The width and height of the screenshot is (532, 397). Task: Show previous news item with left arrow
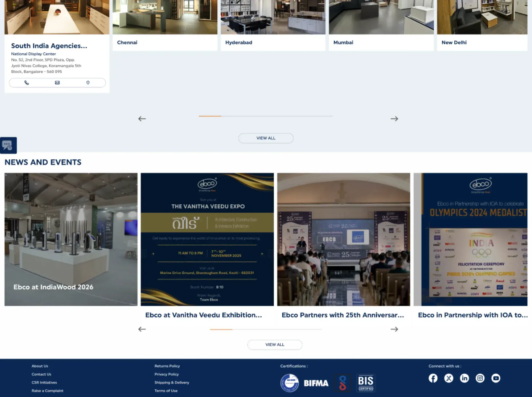point(142,329)
